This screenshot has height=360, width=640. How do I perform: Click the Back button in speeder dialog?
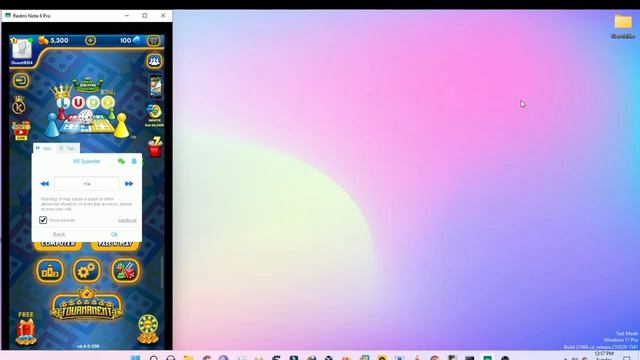pyautogui.click(x=59, y=234)
